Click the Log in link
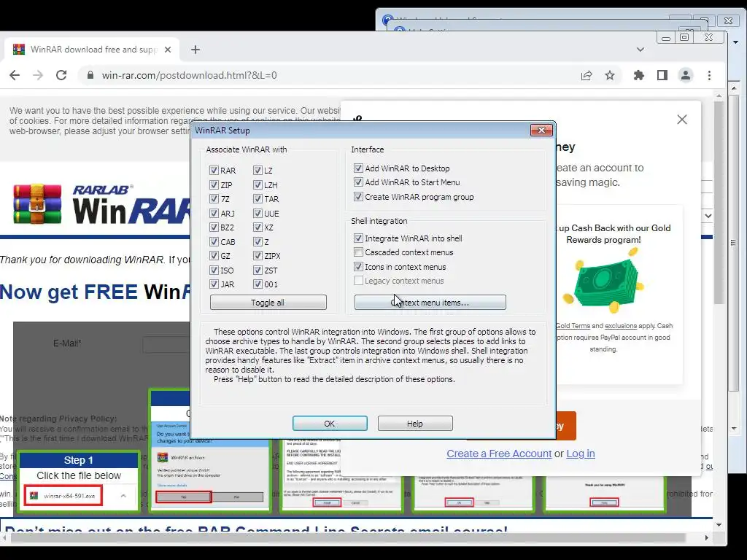Screen dimensions: 747x560 pyautogui.click(x=580, y=454)
